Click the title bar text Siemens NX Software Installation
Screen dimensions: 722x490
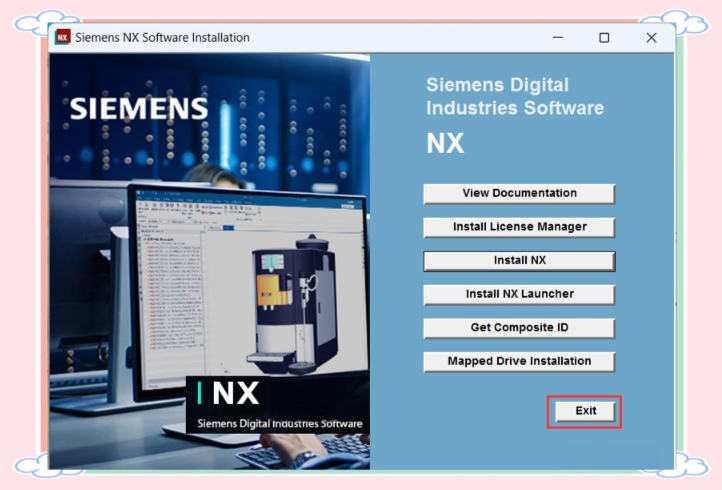coord(162,37)
